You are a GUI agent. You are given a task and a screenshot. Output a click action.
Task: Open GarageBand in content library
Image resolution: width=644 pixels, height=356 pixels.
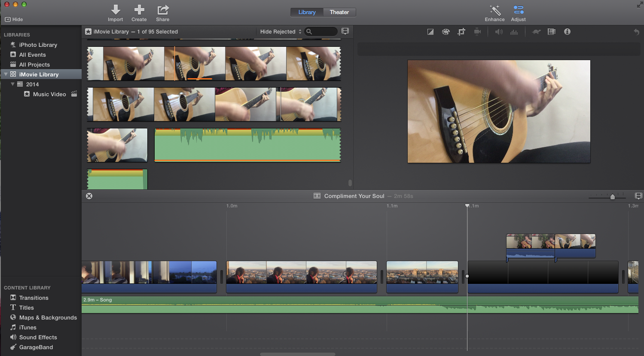[36, 347]
